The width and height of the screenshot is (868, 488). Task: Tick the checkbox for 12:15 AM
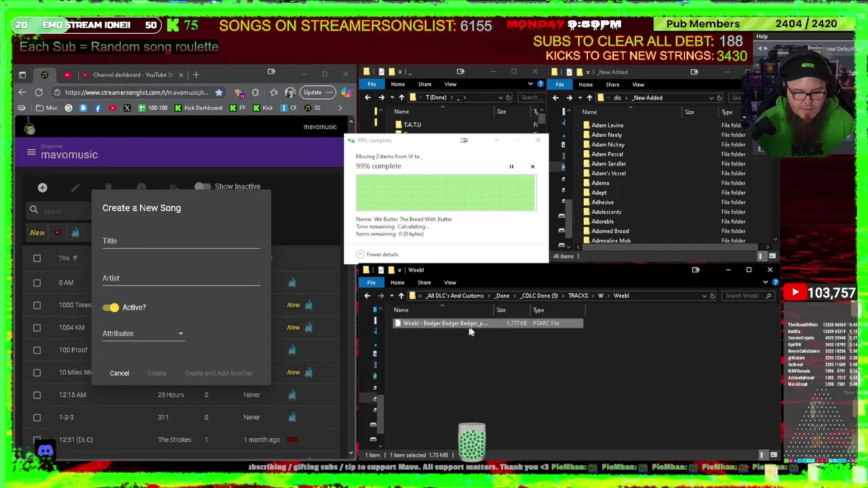(x=37, y=394)
